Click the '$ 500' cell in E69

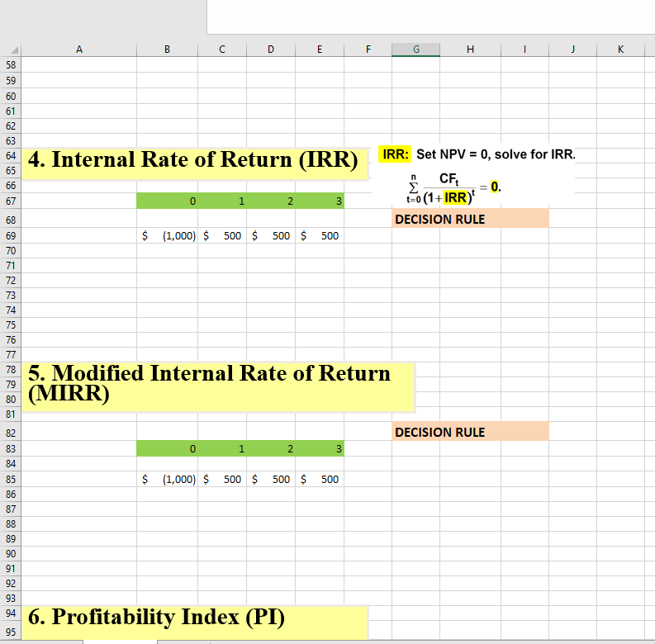coord(320,236)
